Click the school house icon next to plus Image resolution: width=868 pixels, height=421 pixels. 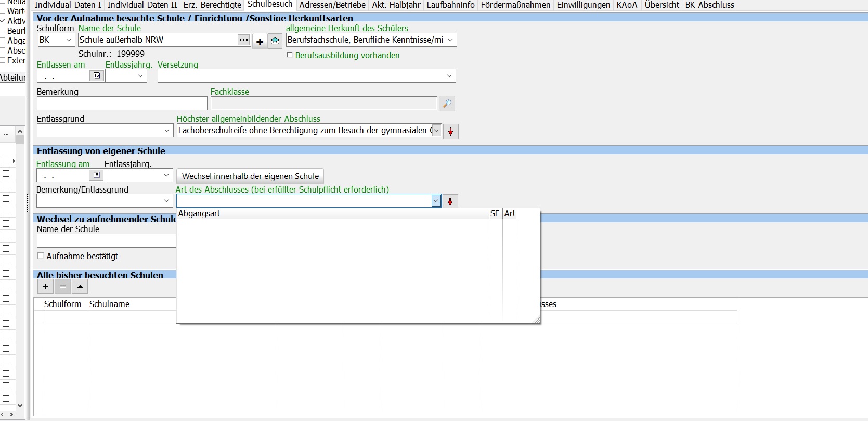pyautogui.click(x=275, y=42)
